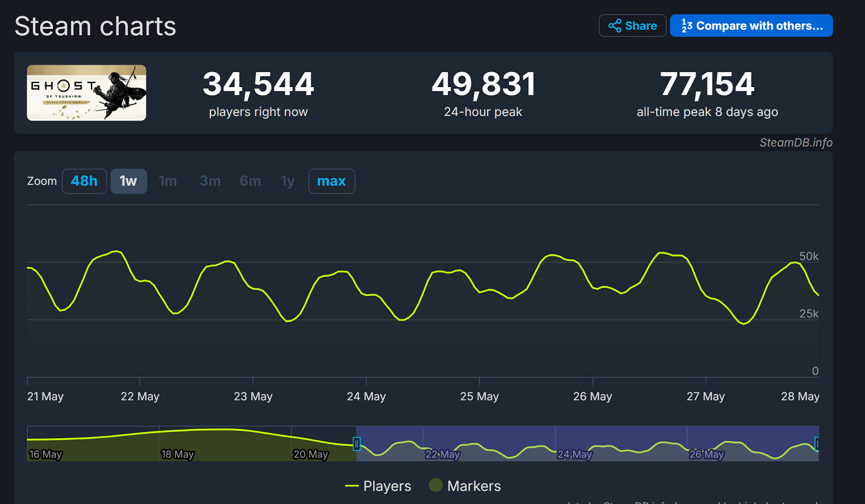Select the 3m zoom range
This screenshot has width=865, height=504.
pyautogui.click(x=210, y=180)
